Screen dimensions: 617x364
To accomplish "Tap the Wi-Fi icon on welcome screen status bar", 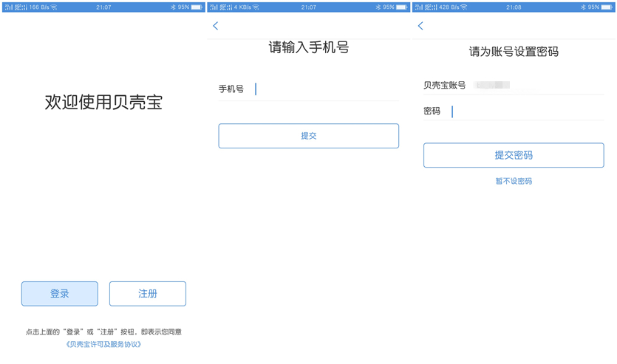I will click(54, 7).
